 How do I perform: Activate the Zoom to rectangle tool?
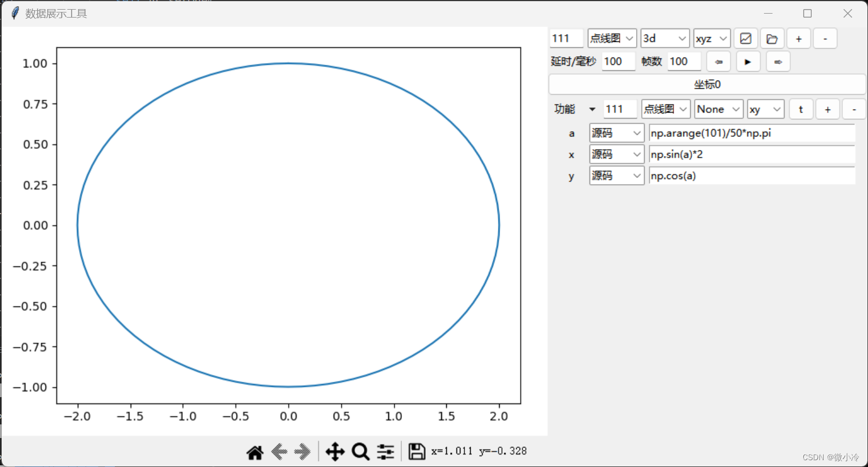click(x=361, y=452)
